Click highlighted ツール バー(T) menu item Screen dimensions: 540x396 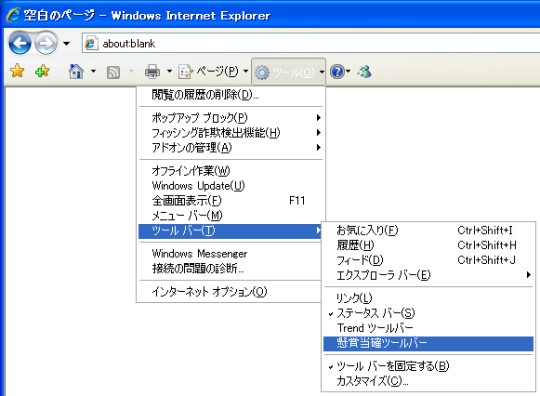(230, 231)
